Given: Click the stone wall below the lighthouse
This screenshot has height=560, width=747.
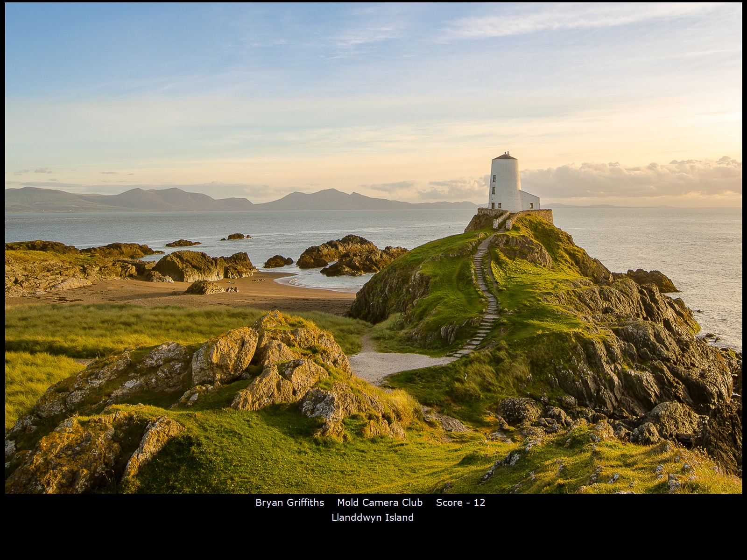Looking at the screenshot, I should pos(537,215).
